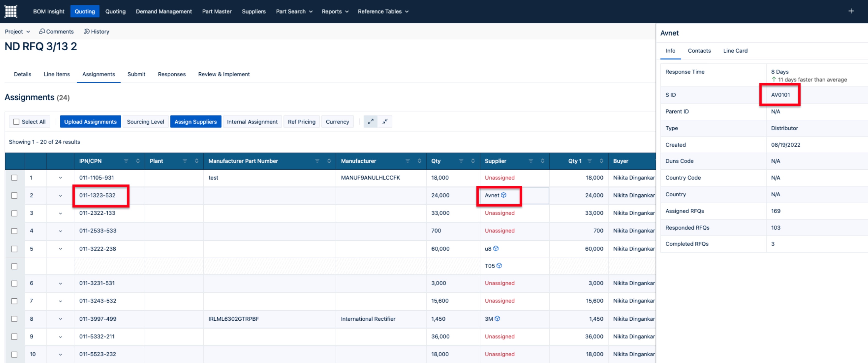
Task: Sort by Manufacturer Part Number arrows
Action: coord(329,161)
